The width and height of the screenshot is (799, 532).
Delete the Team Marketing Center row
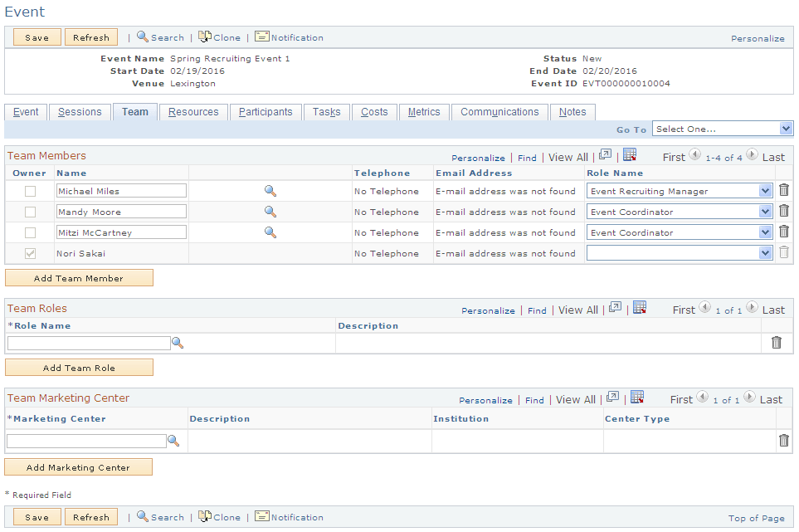point(784,440)
